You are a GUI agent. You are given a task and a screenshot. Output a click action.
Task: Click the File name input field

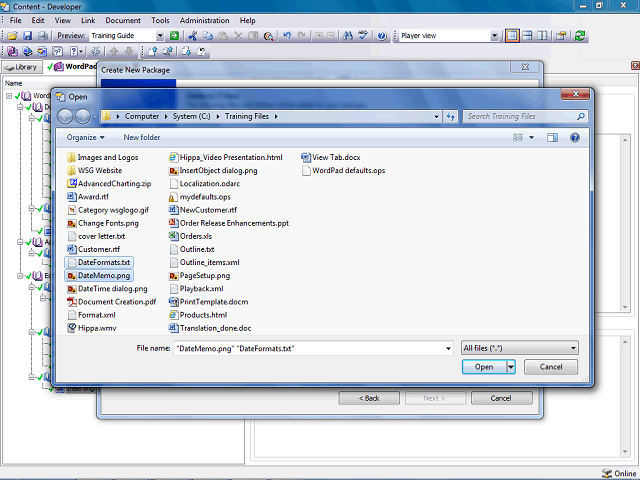click(313, 348)
